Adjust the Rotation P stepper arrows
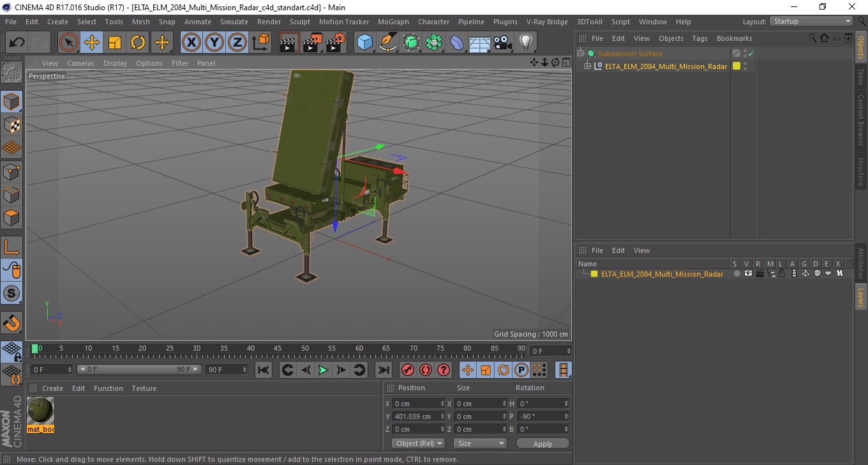This screenshot has height=465, width=868. click(x=566, y=416)
